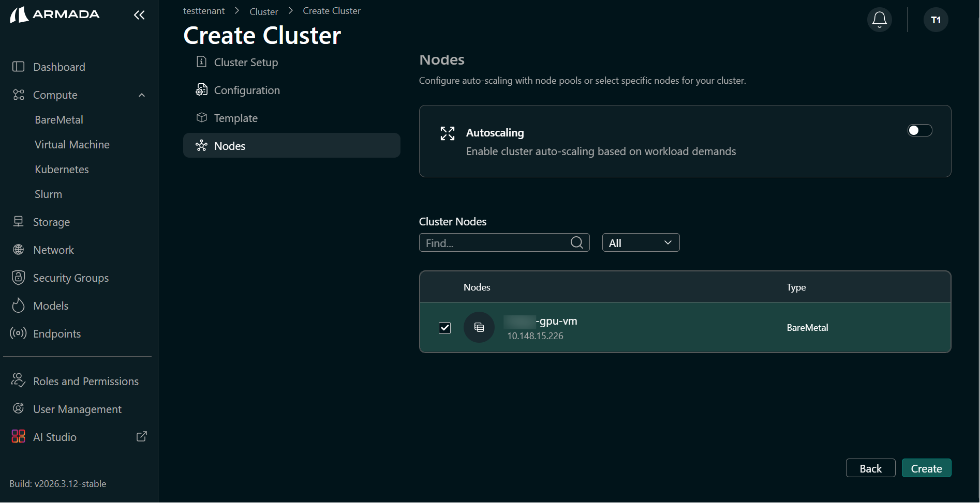Click the Autoscaling expand-arrows icon
This screenshot has height=503, width=980.
(x=447, y=133)
